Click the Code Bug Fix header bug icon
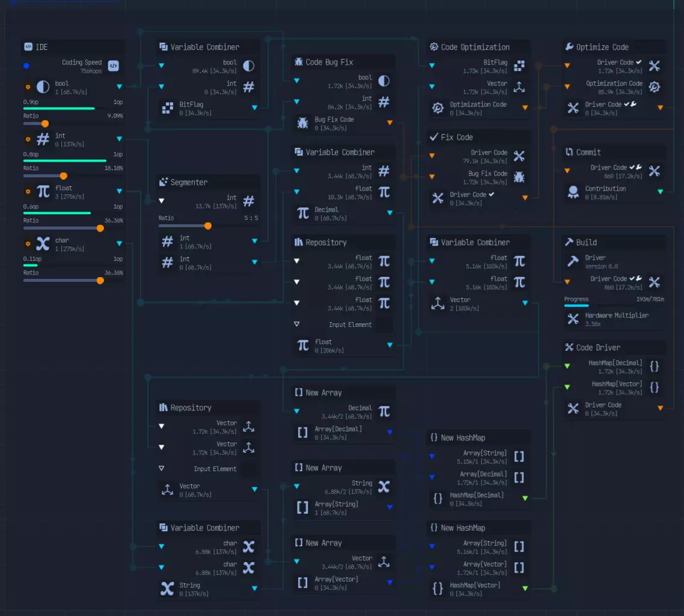The image size is (684, 616). (299, 62)
